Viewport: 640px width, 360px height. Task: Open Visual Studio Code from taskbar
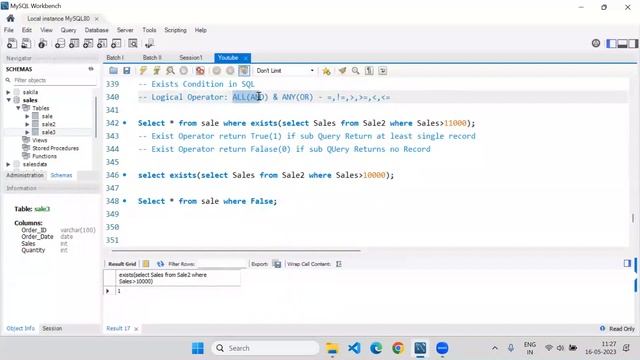(354, 348)
